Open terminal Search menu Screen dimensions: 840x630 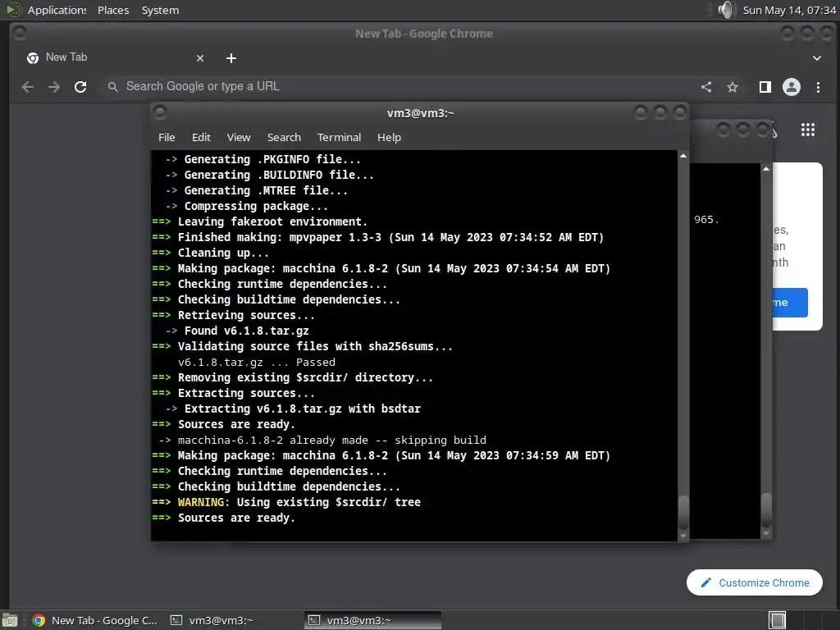pyautogui.click(x=284, y=137)
